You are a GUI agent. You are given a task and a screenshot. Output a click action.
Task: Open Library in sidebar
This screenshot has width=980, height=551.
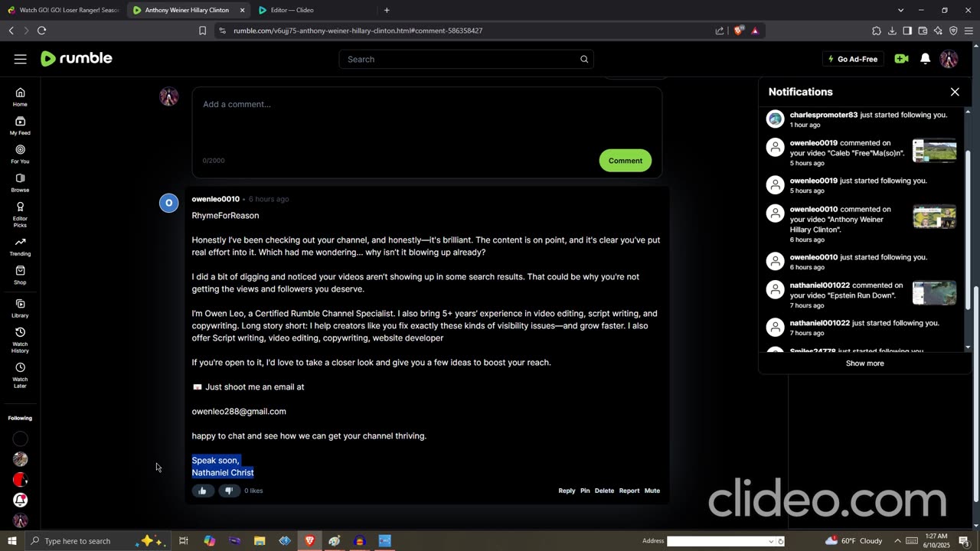pyautogui.click(x=20, y=308)
